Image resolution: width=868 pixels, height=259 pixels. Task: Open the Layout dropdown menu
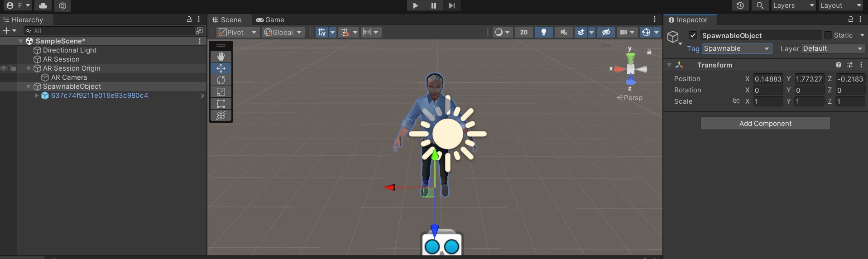[840, 5]
